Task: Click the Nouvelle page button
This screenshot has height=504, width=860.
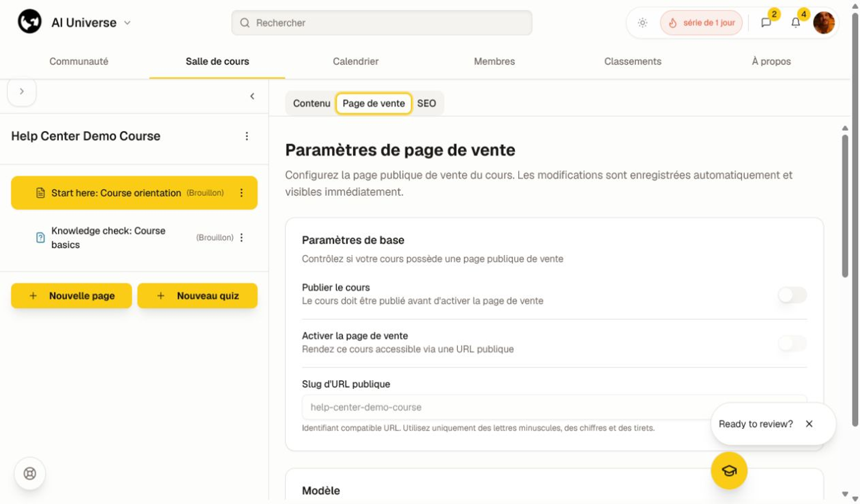Action: point(71,295)
